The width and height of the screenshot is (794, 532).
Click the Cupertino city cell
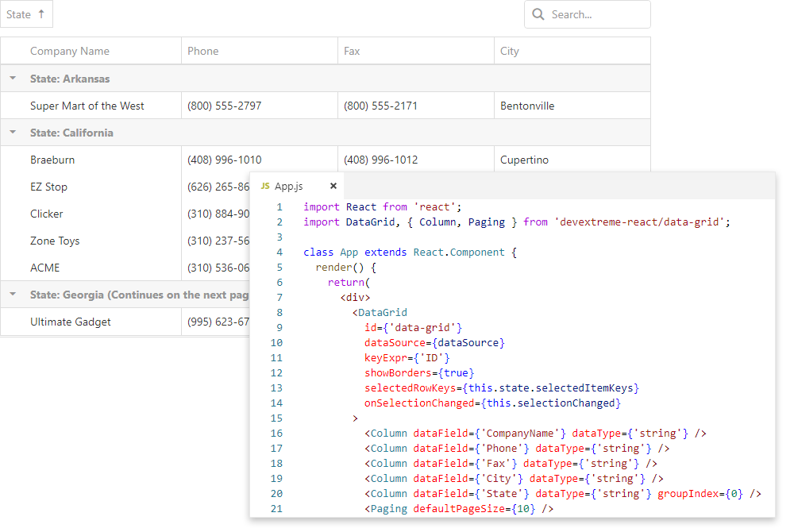524,160
